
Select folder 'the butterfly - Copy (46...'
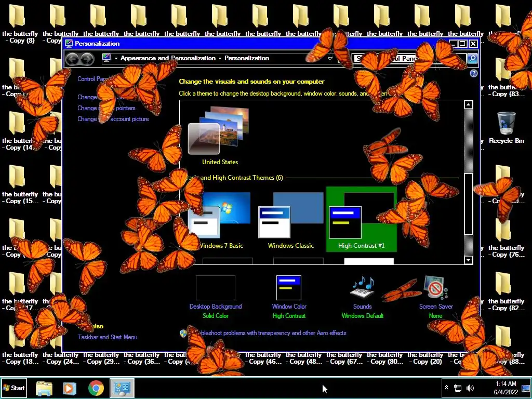[263, 358]
